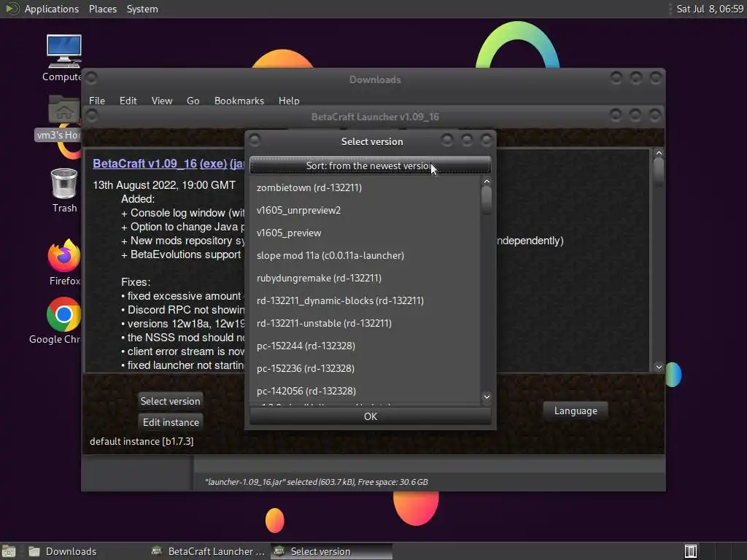Open the Trash desktop icon
Screen dimensions: 747x560
64,190
